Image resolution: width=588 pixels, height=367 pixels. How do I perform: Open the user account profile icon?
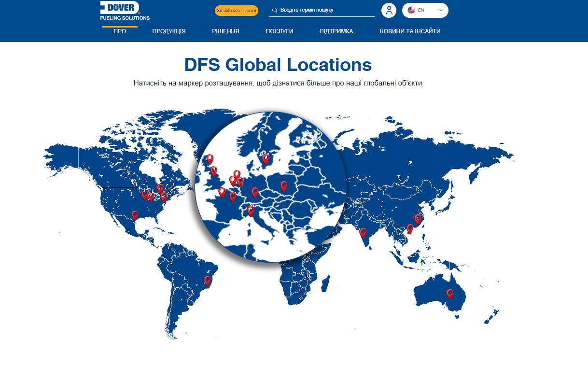[x=389, y=10]
